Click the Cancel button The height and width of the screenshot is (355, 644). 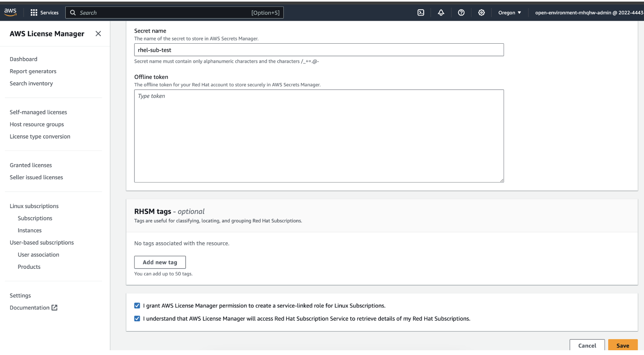[587, 345]
